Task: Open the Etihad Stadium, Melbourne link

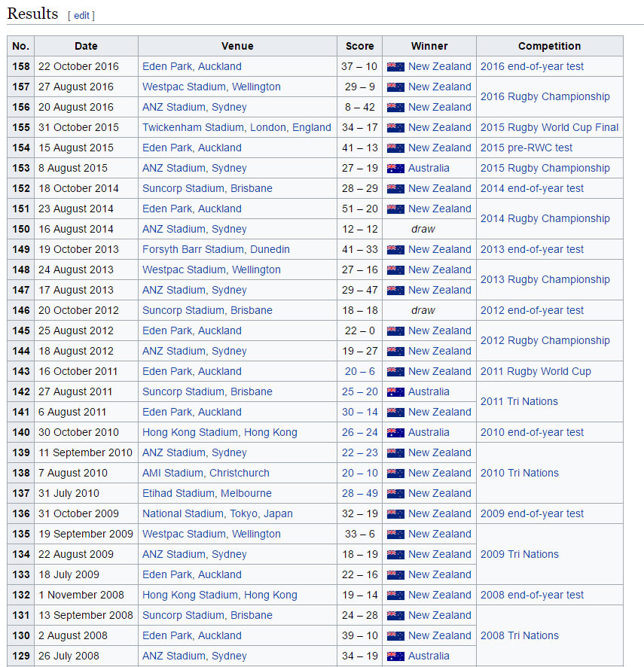Action: point(206,493)
